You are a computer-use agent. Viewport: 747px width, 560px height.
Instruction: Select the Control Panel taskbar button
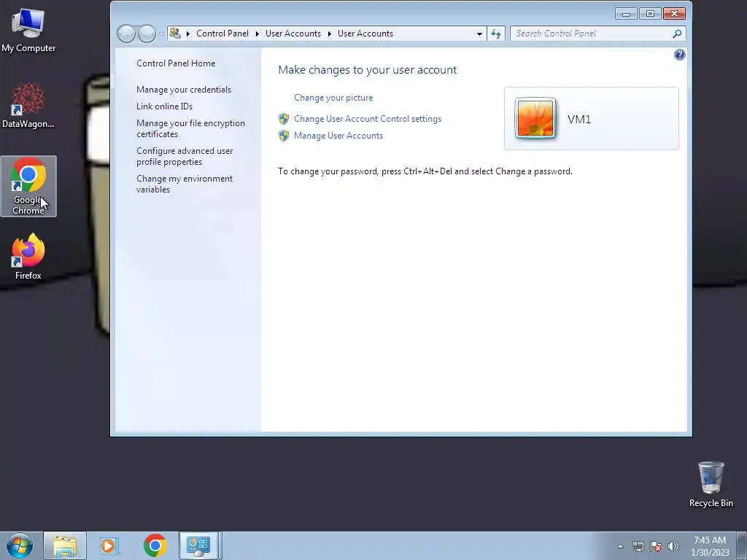pyautogui.click(x=198, y=545)
